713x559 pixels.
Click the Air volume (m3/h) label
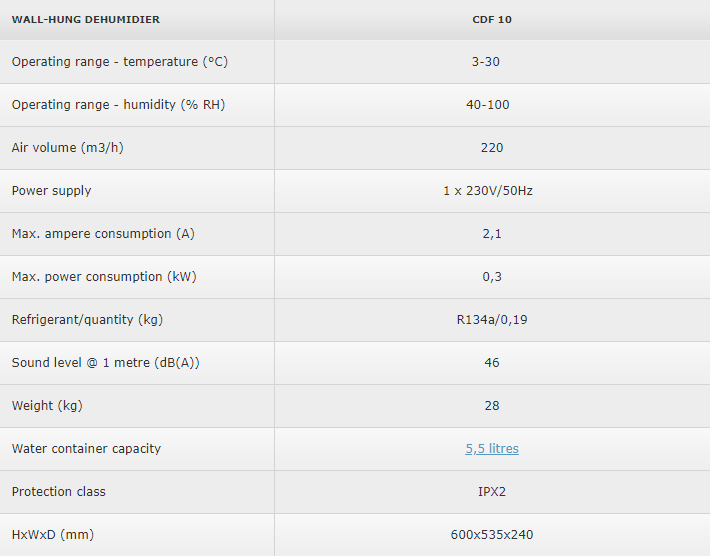pyautogui.click(x=66, y=148)
